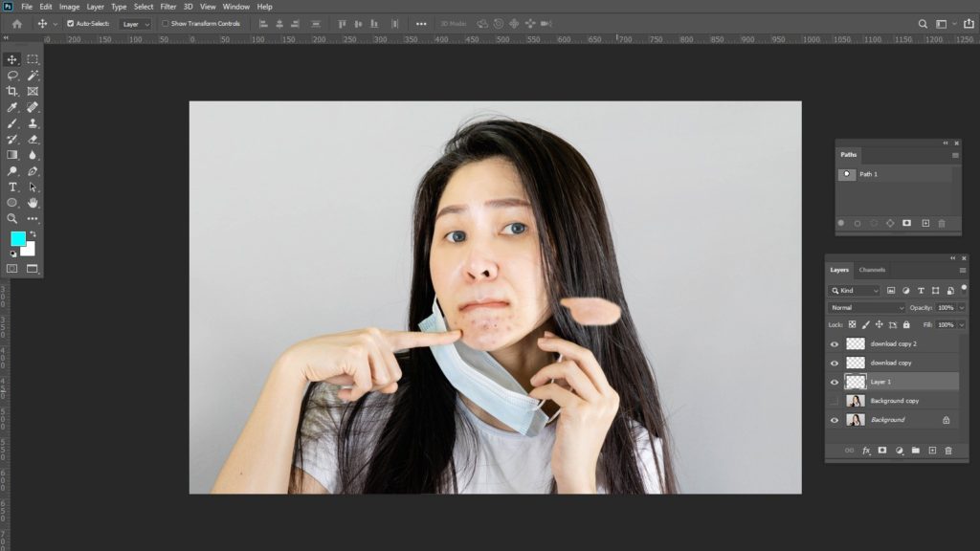Image resolution: width=980 pixels, height=551 pixels.
Task: Hide the download copy 2 layer
Action: point(835,344)
